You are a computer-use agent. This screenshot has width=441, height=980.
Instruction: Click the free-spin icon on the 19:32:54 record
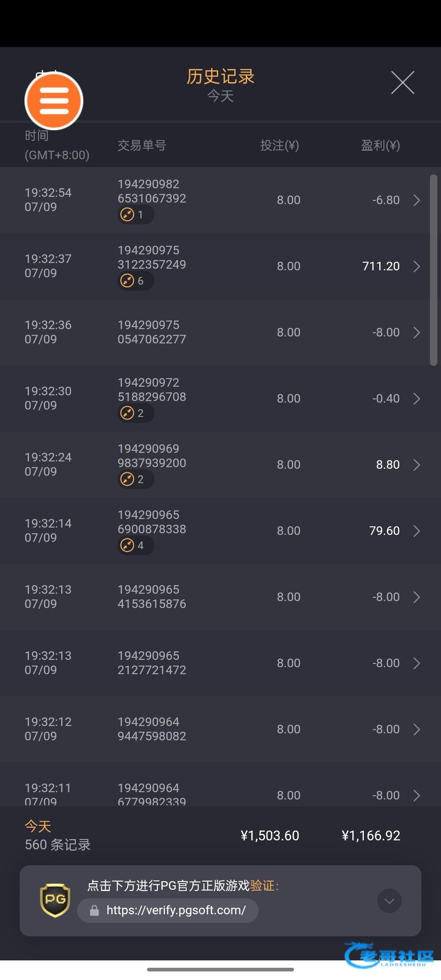tap(127, 214)
